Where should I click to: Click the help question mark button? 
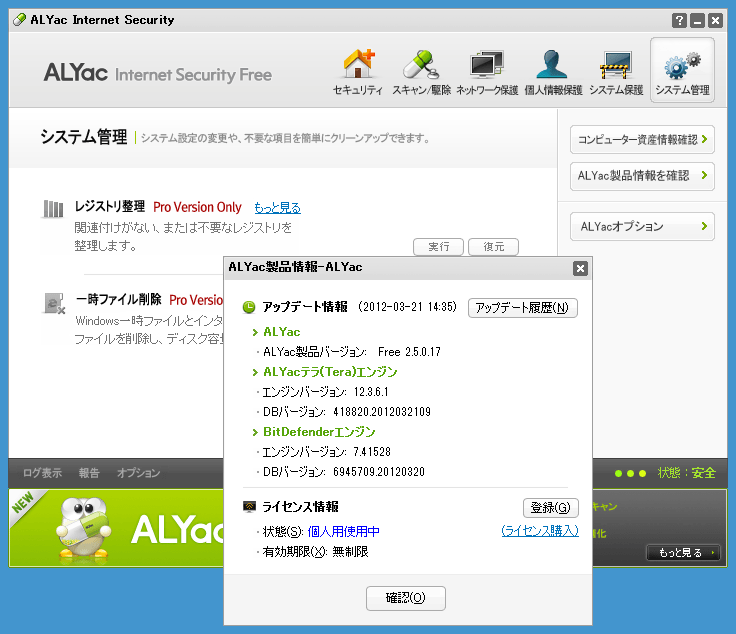(x=679, y=21)
